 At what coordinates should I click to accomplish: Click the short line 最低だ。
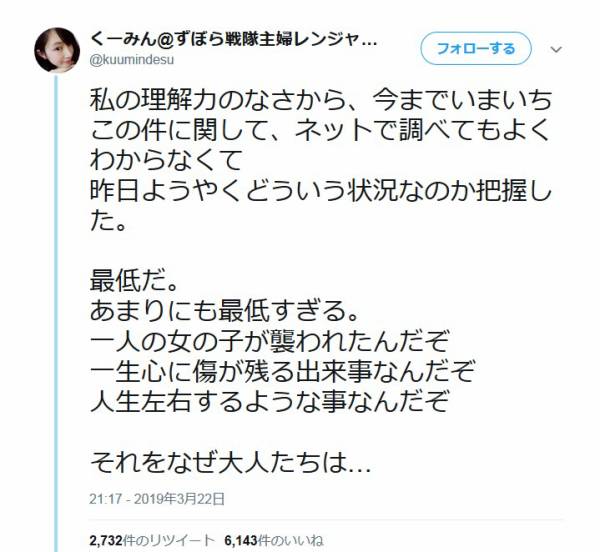(134, 282)
